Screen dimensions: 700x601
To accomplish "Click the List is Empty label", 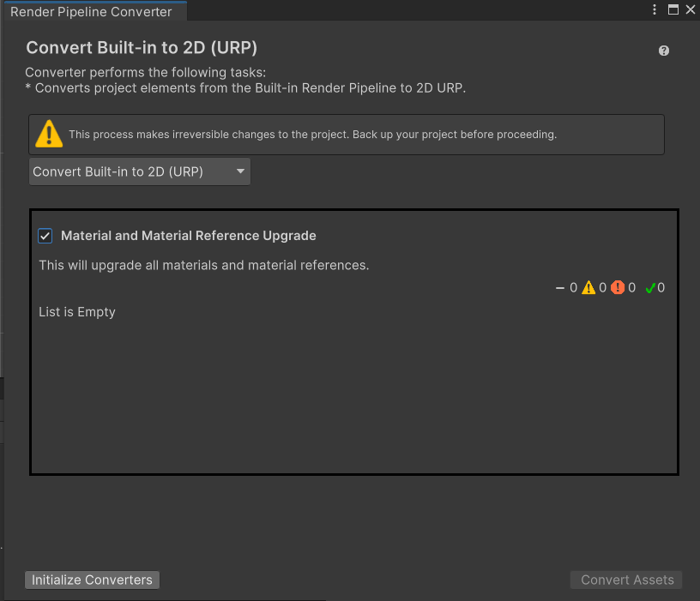I will point(76,312).
